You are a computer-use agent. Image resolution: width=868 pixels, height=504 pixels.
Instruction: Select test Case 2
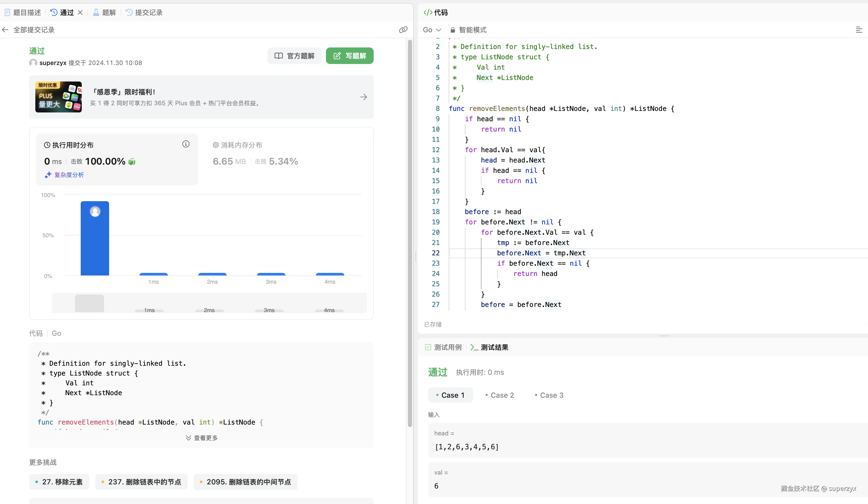click(499, 395)
